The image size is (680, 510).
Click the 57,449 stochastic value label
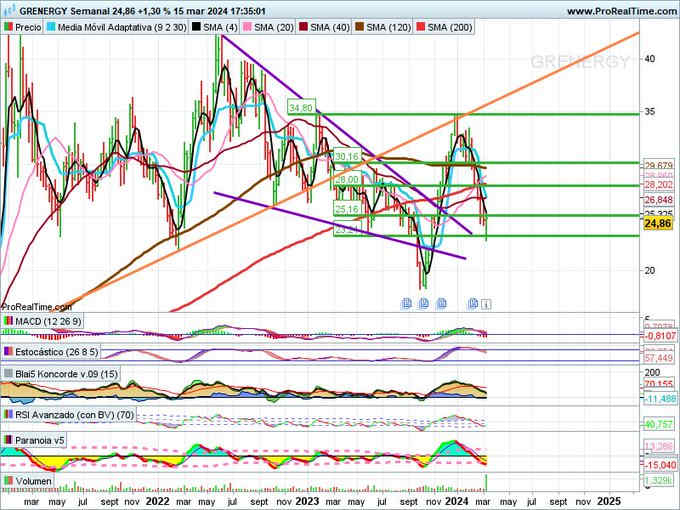tap(658, 358)
